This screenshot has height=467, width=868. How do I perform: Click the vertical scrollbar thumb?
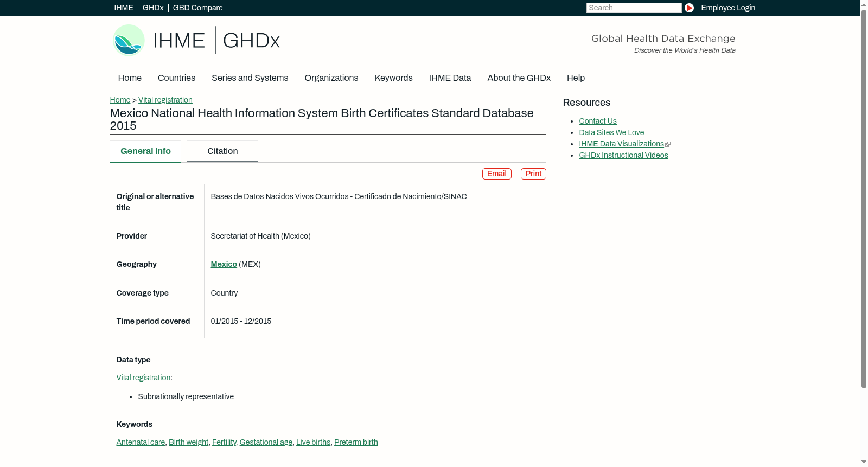coord(864,199)
